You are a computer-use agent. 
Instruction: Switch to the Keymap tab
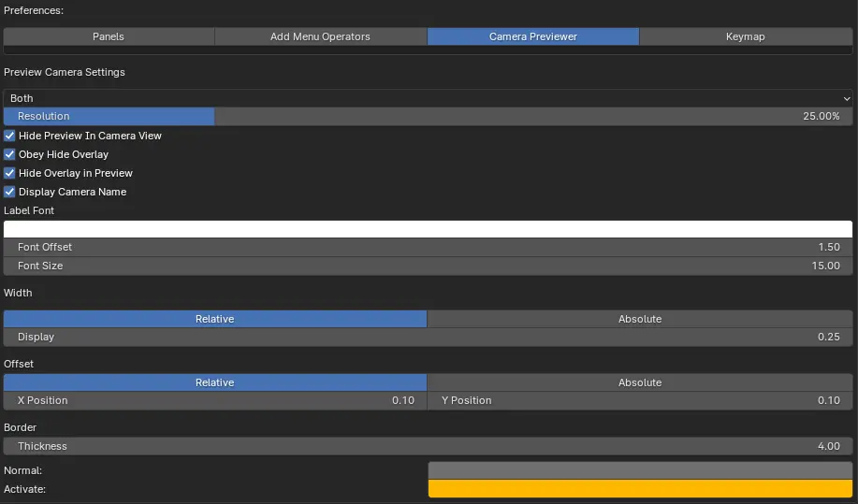[x=745, y=36]
